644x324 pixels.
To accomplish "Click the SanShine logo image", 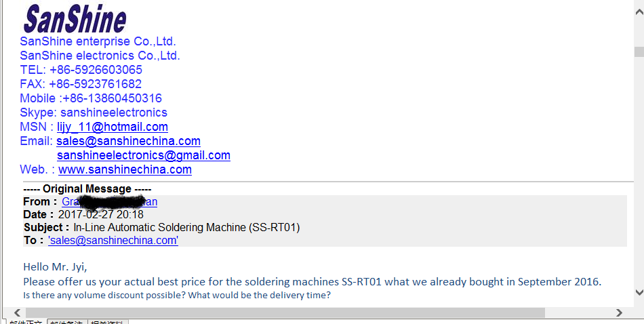I will (x=75, y=18).
